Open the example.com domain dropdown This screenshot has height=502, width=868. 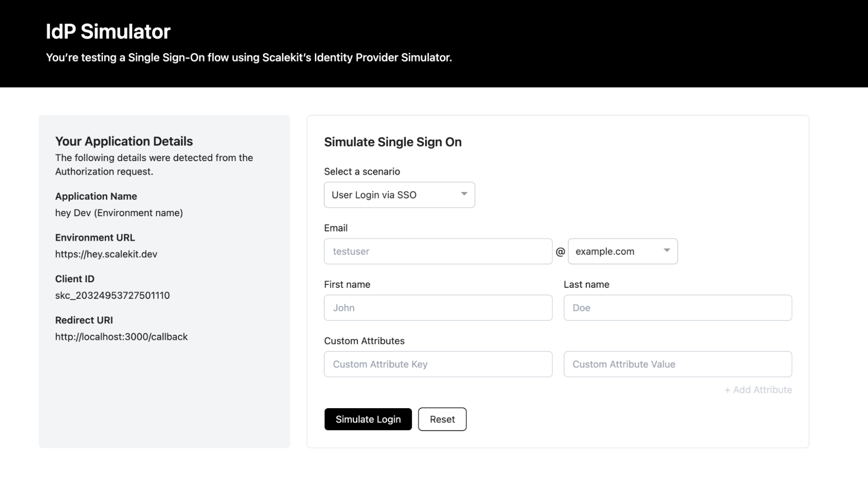(x=622, y=251)
